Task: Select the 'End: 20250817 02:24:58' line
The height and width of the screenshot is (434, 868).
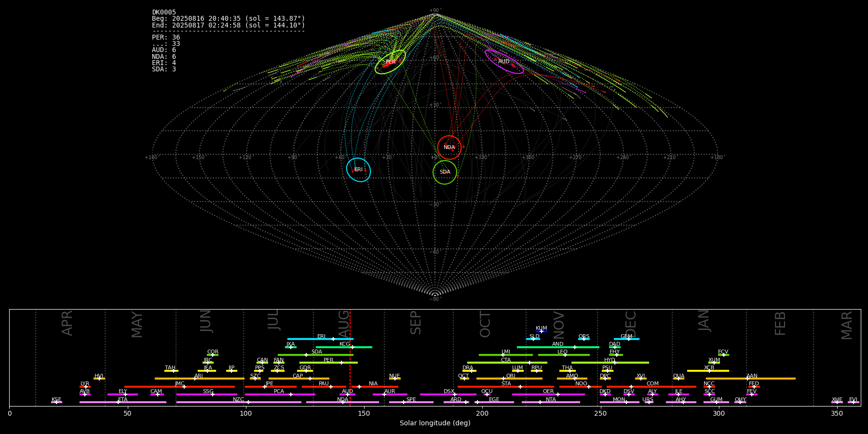Action: click(229, 25)
